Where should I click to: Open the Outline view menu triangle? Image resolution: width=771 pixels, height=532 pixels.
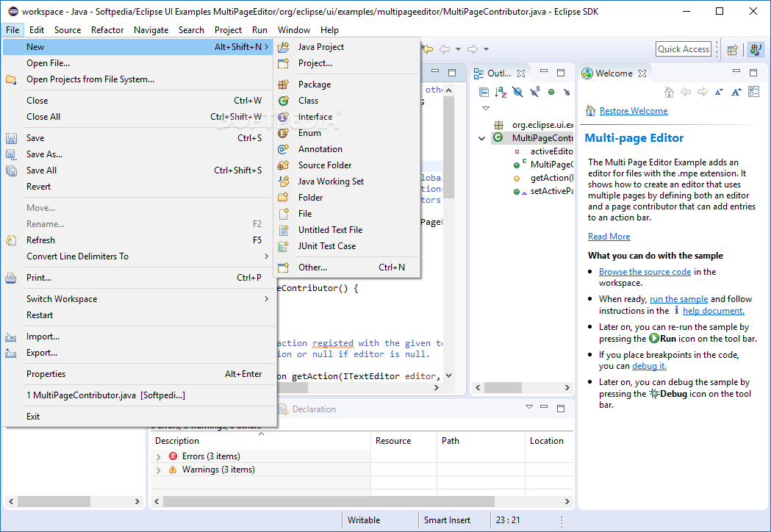tap(486, 108)
